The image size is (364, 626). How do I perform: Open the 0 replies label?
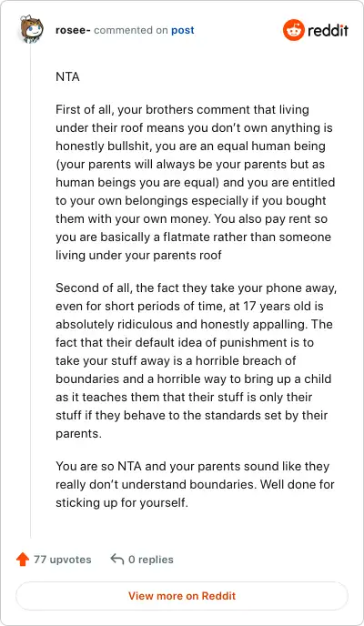(x=151, y=560)
